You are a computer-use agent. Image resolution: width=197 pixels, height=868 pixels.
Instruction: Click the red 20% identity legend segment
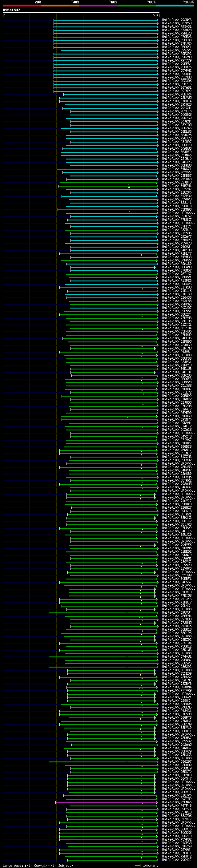22,6
